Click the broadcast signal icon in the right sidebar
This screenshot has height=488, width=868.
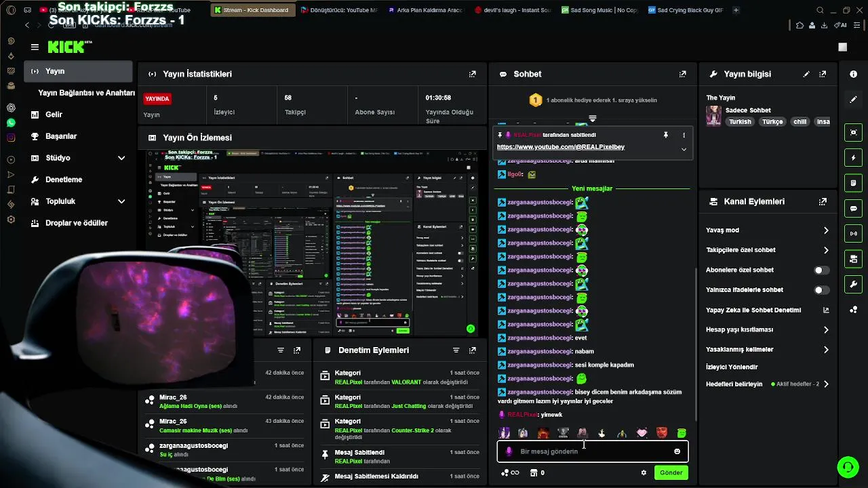[x=854, y=234]
